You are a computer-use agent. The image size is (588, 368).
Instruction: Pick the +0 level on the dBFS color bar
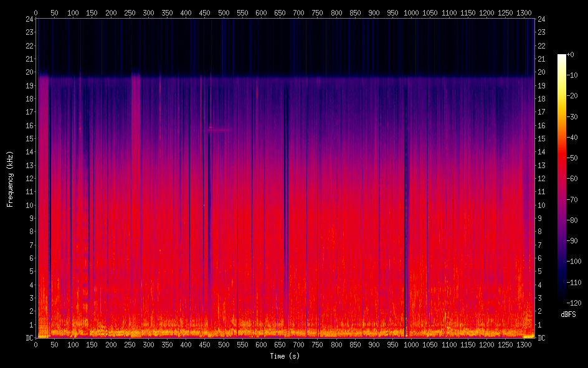tap(571, 55)
